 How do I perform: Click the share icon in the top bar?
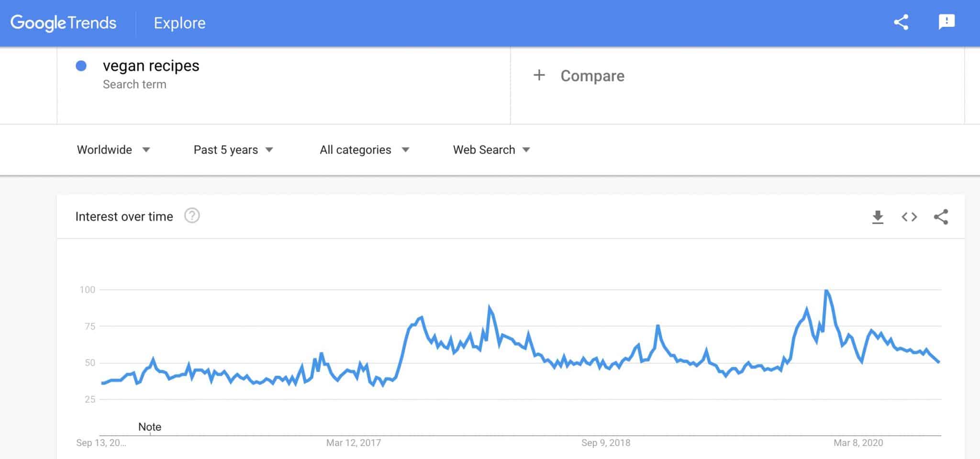coord(902,22)
